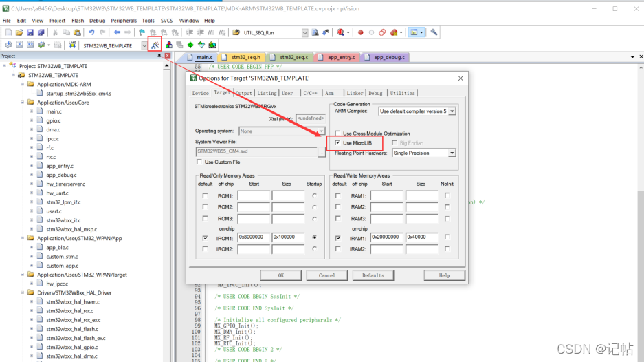Navigate backwards with the blue left arrow
Image resolution: width=644 pixels, height=362 pixels.
click(x=117, y=32)
